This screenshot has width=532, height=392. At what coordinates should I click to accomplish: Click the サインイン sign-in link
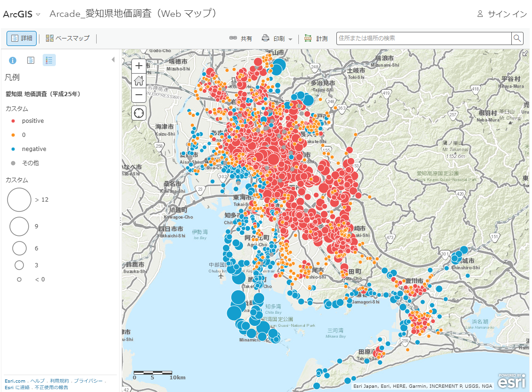(502, 14)
